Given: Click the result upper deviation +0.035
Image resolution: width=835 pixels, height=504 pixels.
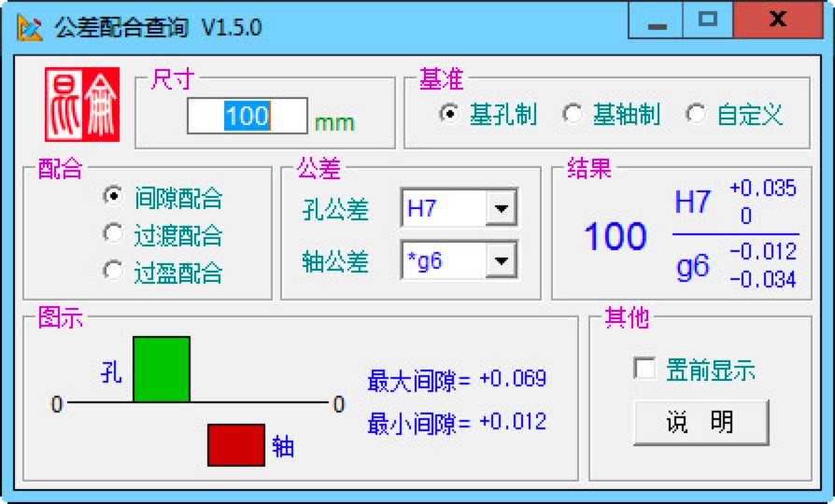Looking at the screenshot, I should pos(762,189).
